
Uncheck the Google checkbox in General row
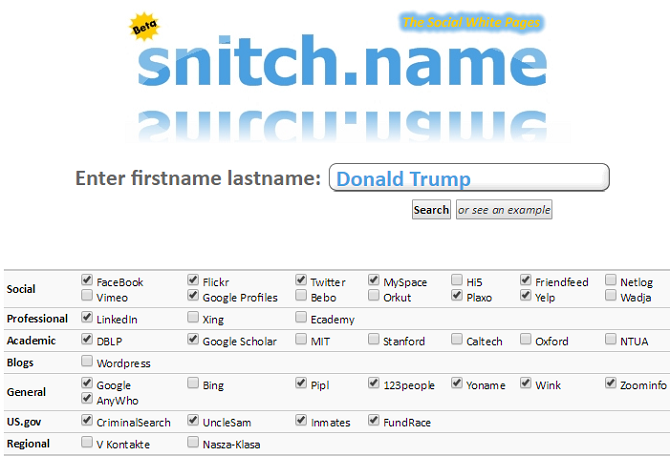87,383
